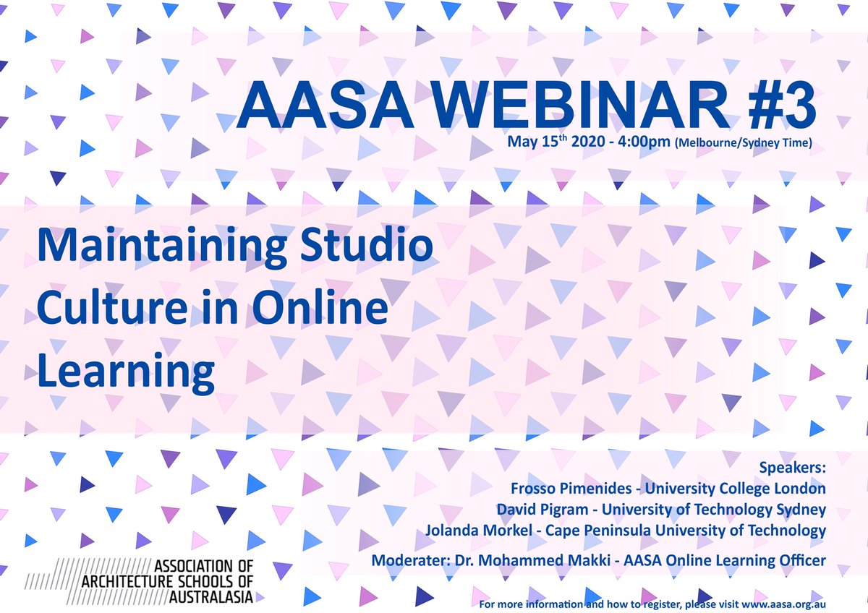The width and height of the screenshot is (868, 613).
Task: Click the '(Melbourne/Sydney Time)' note
Action: pyautogui.click(x=744, y=143)
